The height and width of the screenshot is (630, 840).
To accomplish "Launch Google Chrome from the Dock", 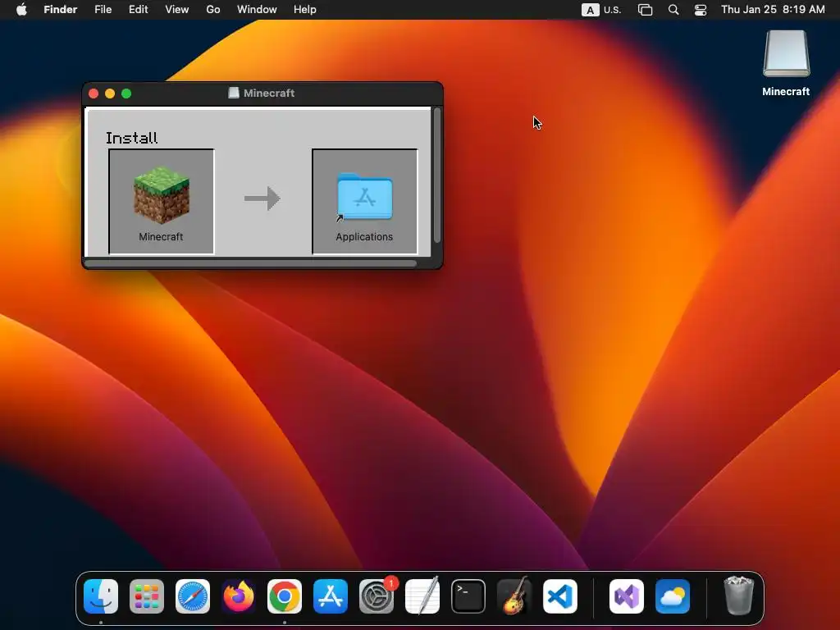I will (285, 596).
